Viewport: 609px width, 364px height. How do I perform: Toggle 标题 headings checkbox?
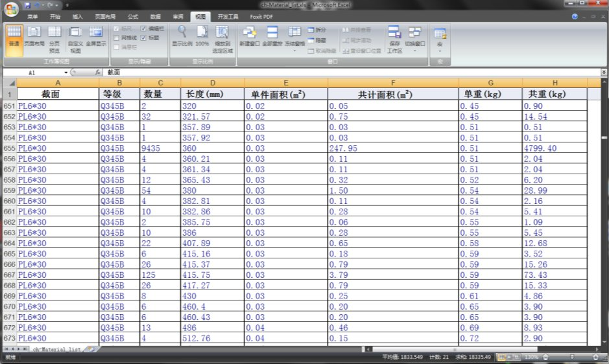(x=143, y=38)
